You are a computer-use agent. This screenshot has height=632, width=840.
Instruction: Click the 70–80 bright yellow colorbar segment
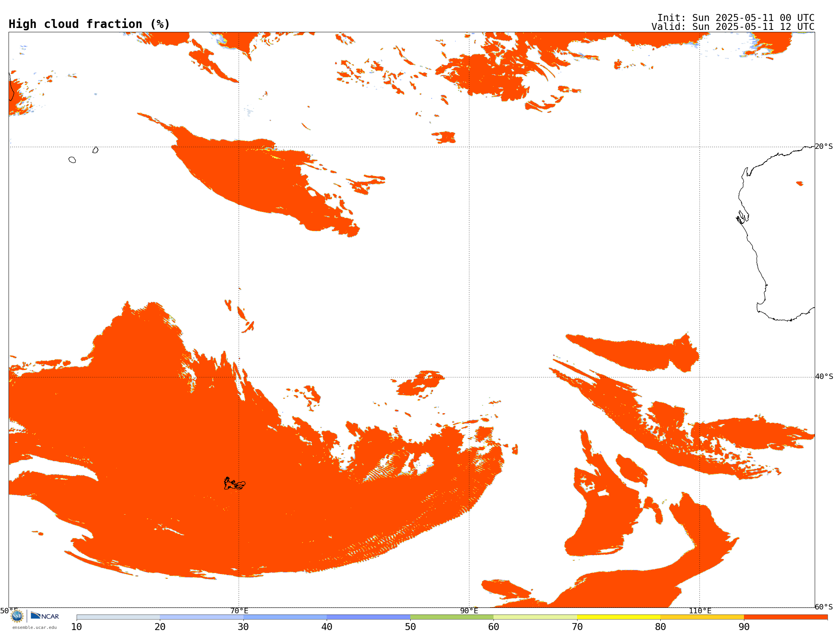tap(619, 617)
